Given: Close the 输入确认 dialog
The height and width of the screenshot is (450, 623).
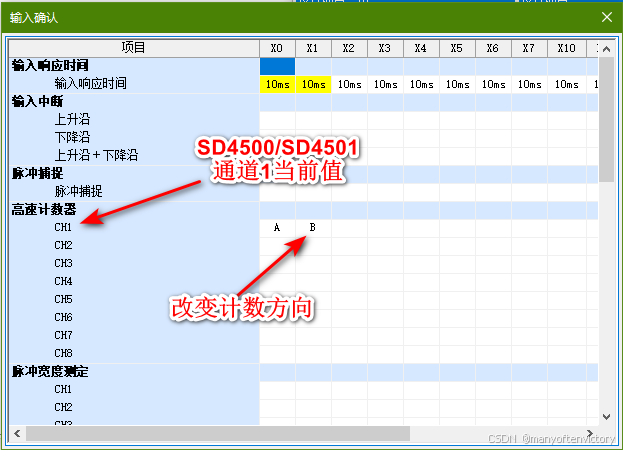Looking at the screenshot, I should (x=607, y=17).
